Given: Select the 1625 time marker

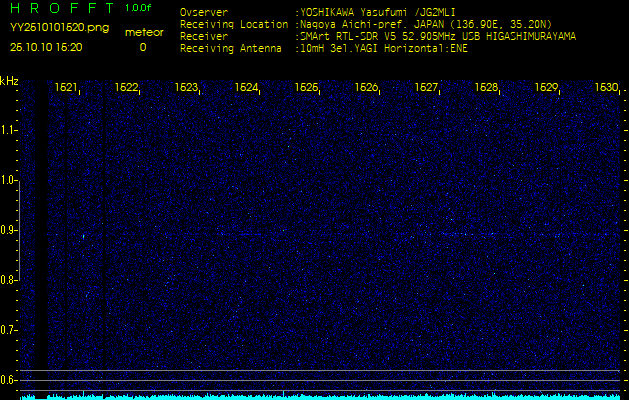Looking at the screenshot, I should [306, 88].
